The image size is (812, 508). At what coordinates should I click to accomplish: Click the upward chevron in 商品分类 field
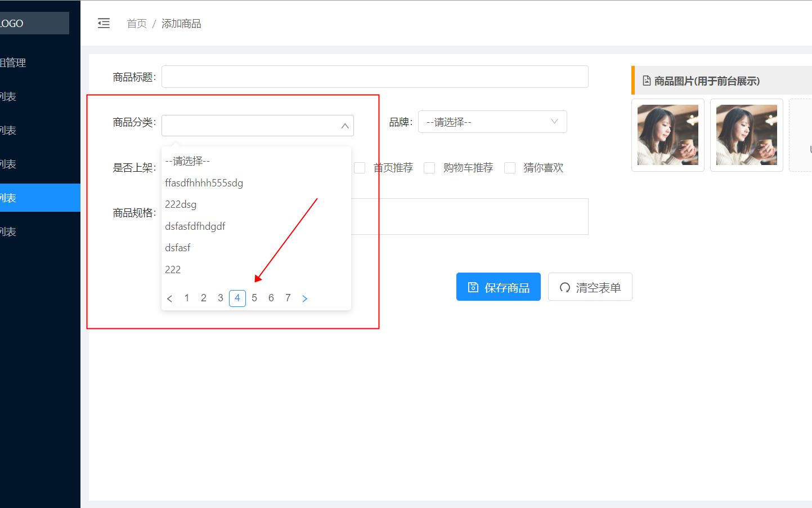(345, 126)
